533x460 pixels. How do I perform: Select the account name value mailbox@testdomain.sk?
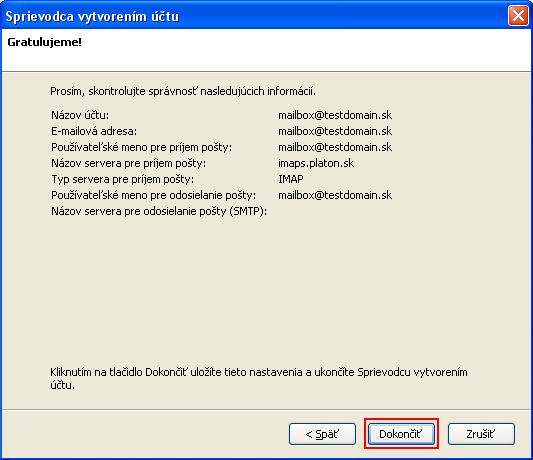(335, 115)
